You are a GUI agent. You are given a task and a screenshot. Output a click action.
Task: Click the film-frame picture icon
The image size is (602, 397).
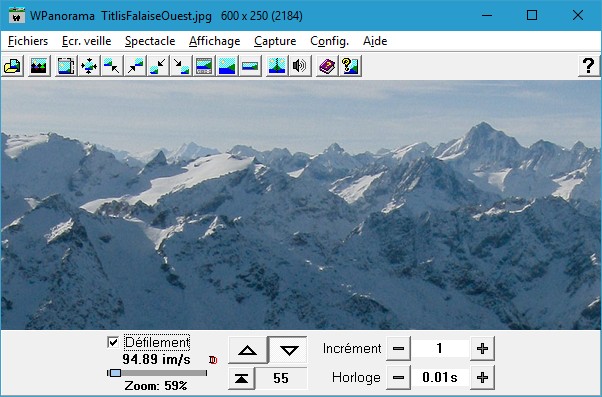66,66
